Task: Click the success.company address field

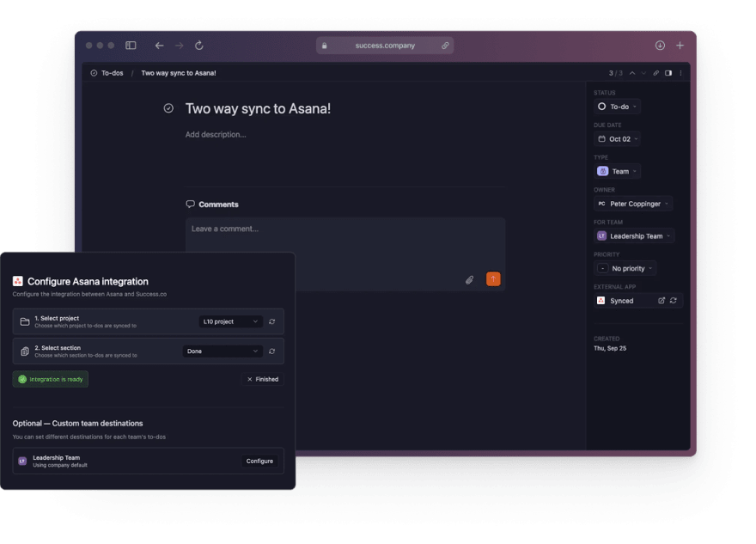Action: click(385, 46)
